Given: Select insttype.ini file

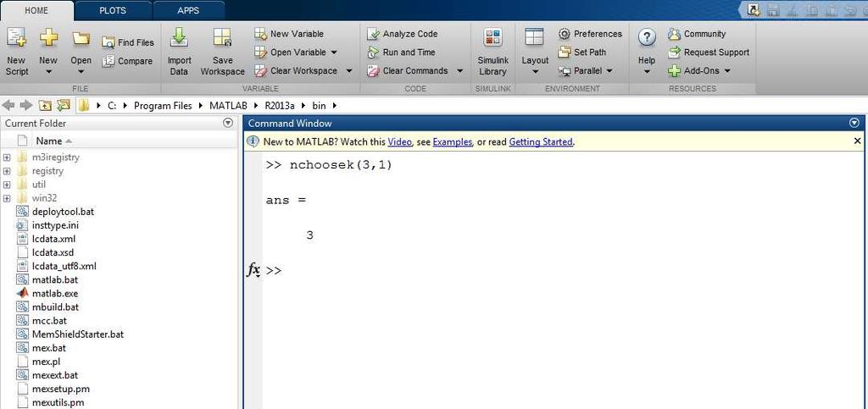Looking at the screenshot, I should 55,225.
